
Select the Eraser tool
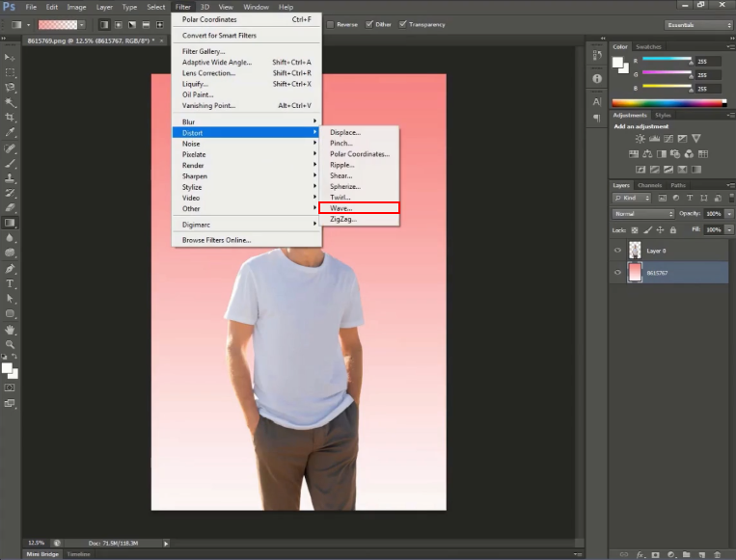pyautogui.click(x=10, y=208)
